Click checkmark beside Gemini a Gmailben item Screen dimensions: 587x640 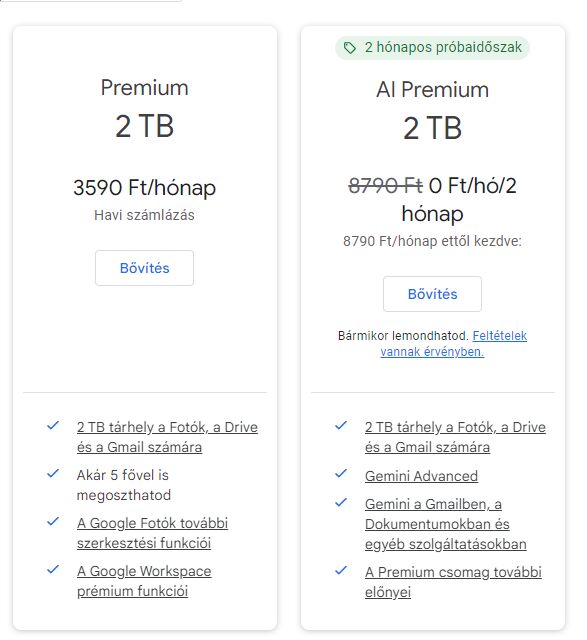(341, 502)
